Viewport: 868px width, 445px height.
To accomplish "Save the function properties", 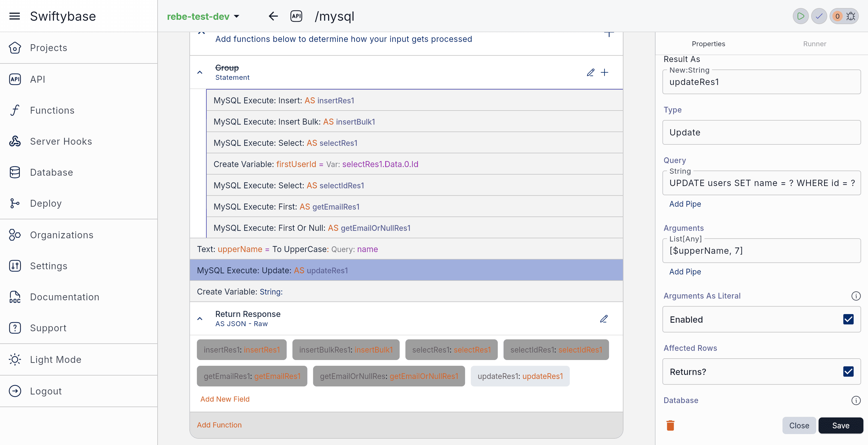I will [841, 425].
